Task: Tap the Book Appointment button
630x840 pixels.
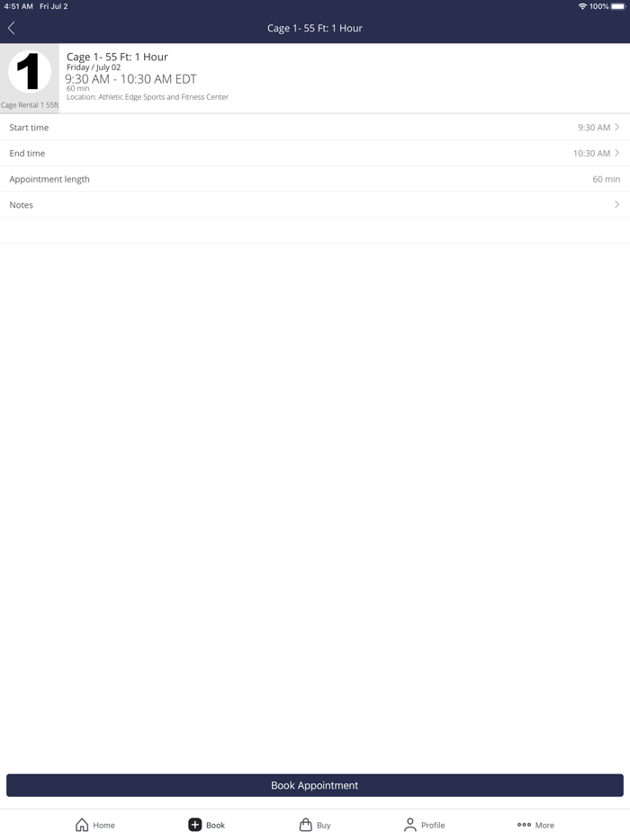Action: point(315,785)
